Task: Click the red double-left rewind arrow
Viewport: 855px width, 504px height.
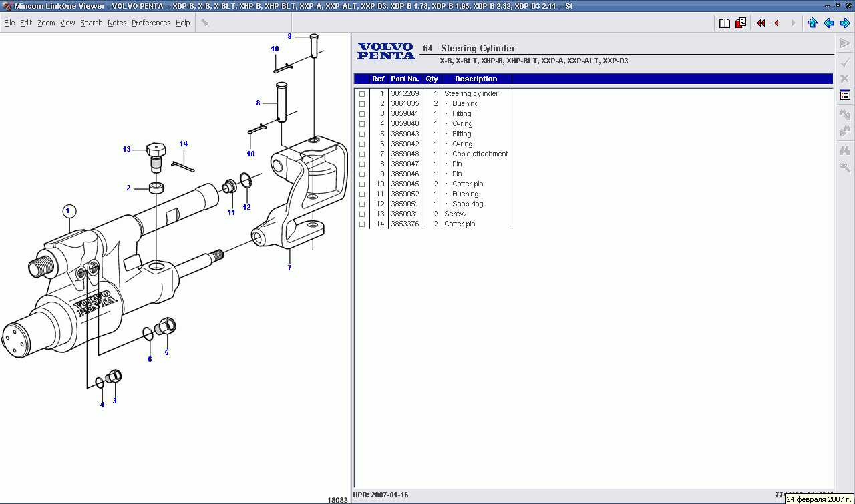Action: coord(761,23)
